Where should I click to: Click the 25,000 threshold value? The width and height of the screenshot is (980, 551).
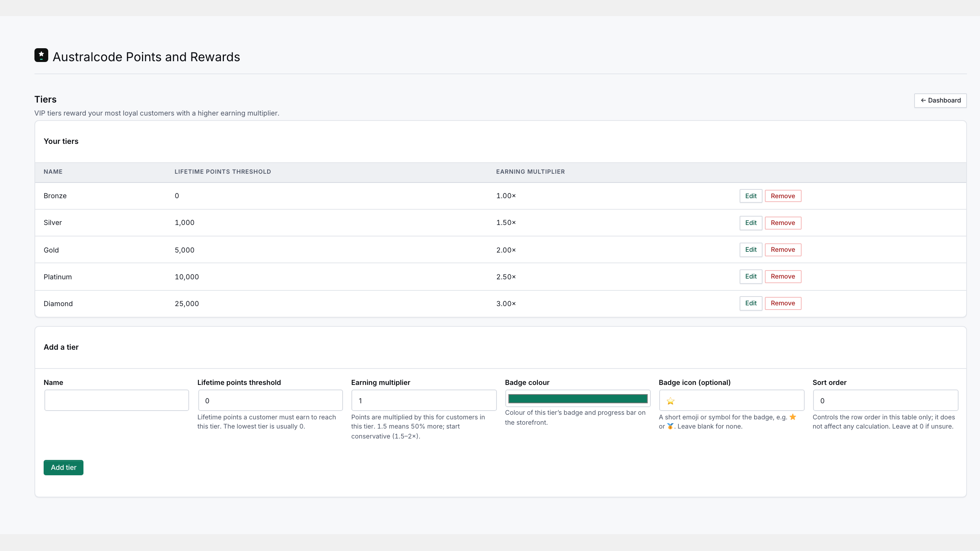pyautogui.click(x=187, y=303)
